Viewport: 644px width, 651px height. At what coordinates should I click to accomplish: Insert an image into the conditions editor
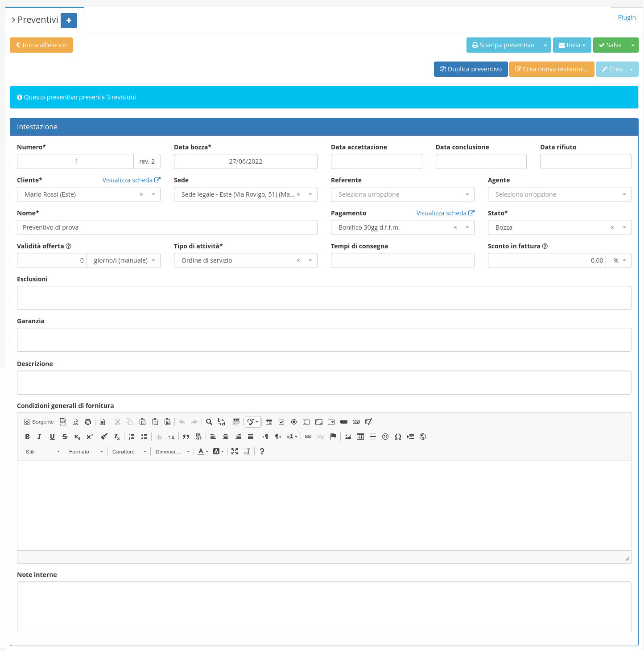[x=348, y=437]
